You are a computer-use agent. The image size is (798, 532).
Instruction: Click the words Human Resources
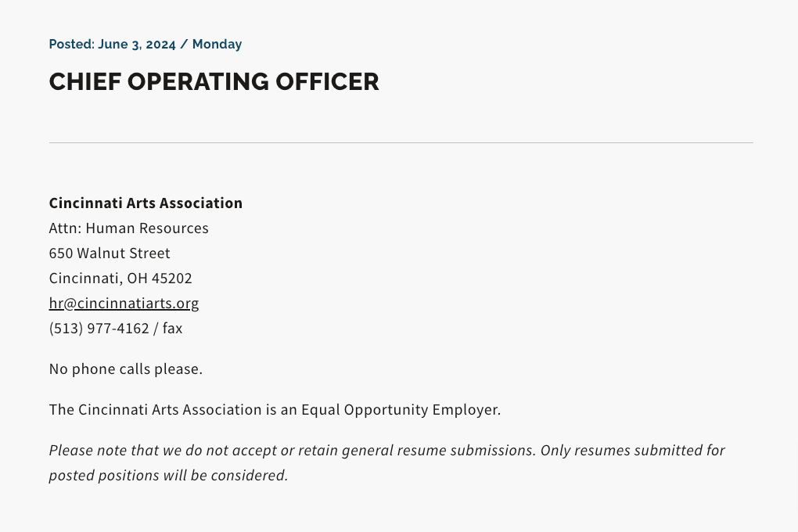click(x=147, y=228)
